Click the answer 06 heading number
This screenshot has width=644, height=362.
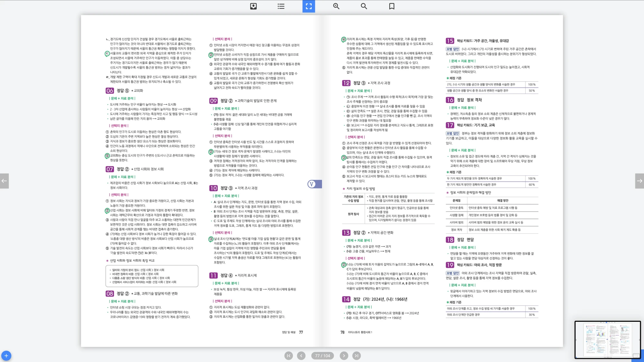[x=110, y=91]
